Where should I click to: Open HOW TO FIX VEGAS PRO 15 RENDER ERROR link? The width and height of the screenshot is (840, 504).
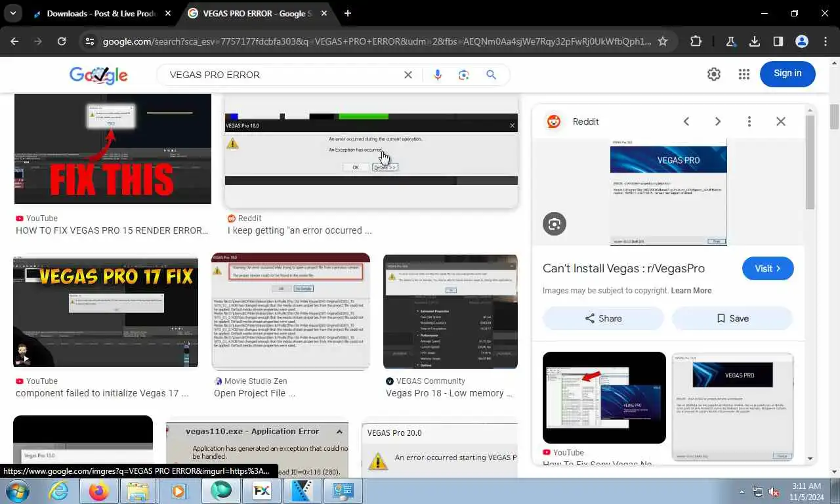click(x=112, y=230)
